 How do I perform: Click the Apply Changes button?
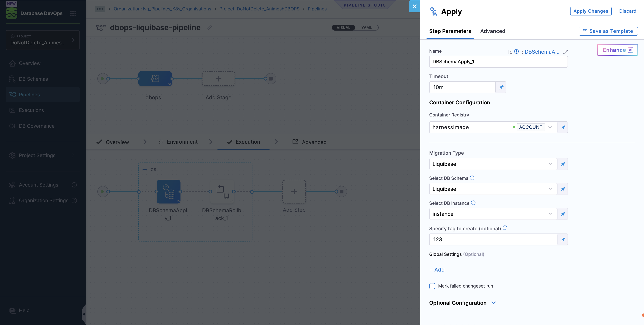(591, 11)
